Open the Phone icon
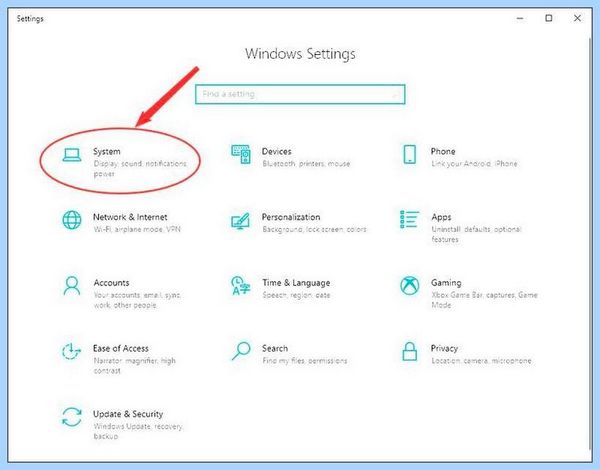The height and width of the screenshot is (470, 600). tap(409, 155)
